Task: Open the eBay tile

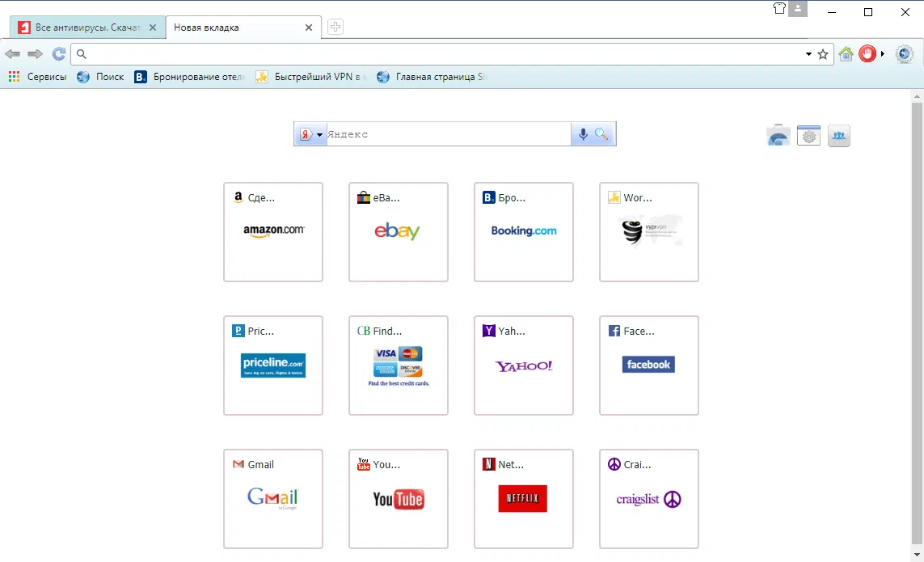Action: tap(399, 232)
